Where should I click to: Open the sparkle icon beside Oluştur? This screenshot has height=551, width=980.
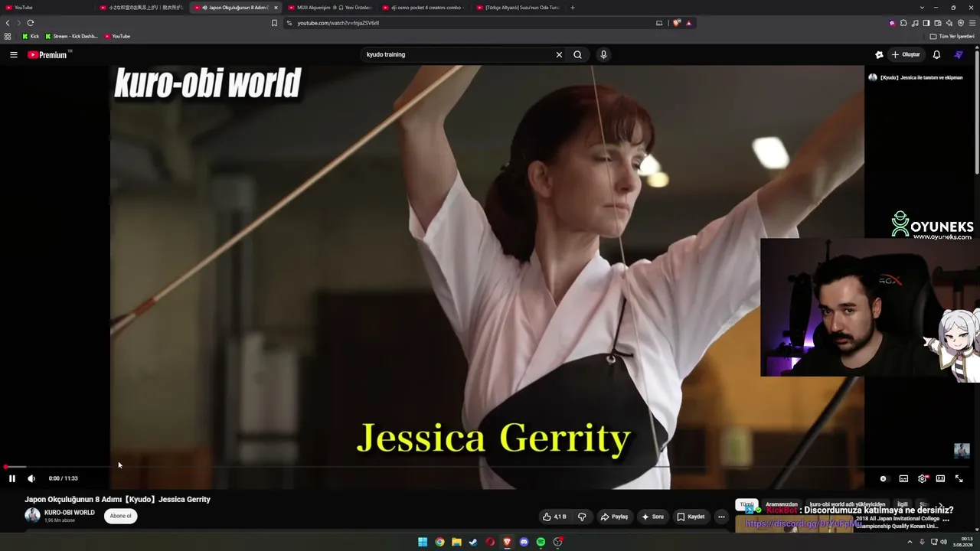879,54
